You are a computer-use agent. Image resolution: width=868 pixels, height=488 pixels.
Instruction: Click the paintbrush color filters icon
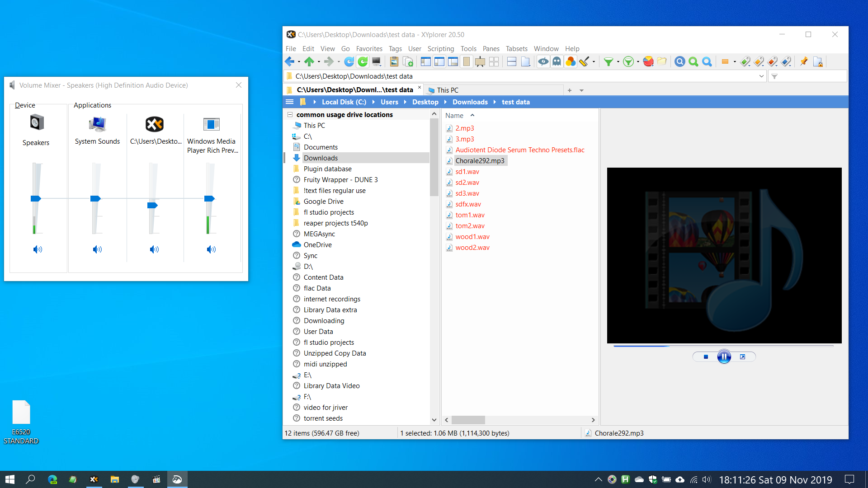click(x=584, y=62)
